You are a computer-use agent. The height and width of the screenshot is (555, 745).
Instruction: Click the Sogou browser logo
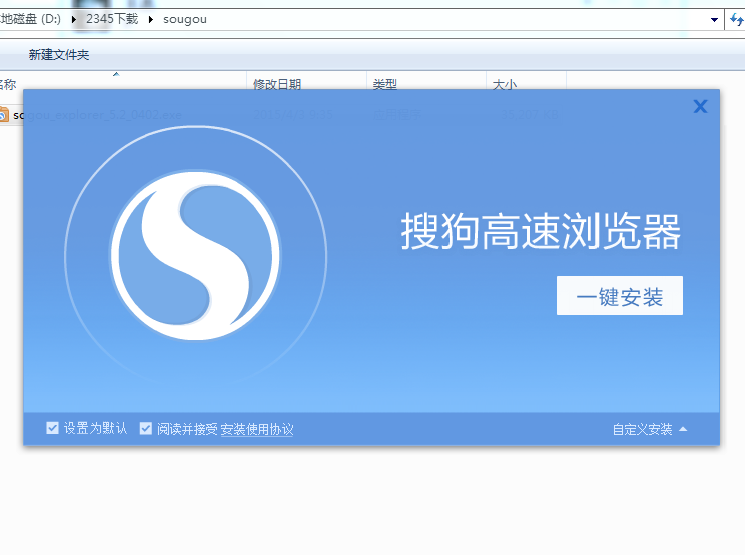tap(195, 256)
